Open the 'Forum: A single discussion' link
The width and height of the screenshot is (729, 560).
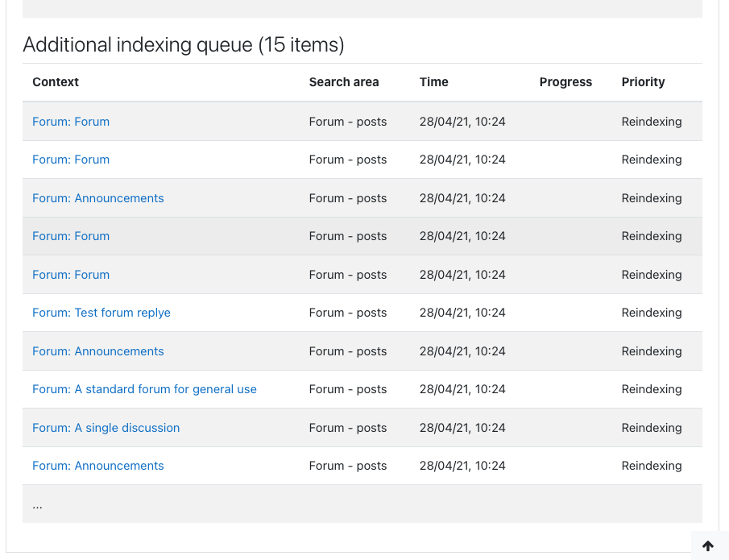(106, 428)
